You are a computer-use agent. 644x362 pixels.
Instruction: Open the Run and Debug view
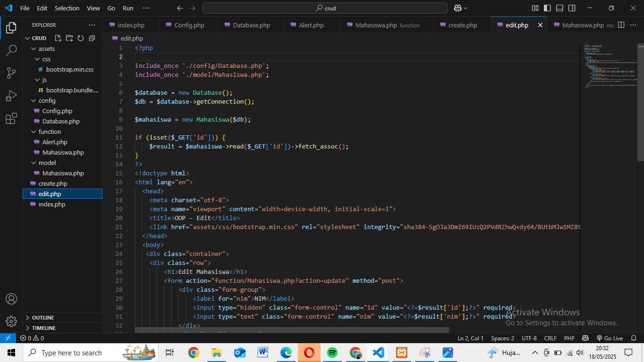pyautogui.click(x=11, y=96)
